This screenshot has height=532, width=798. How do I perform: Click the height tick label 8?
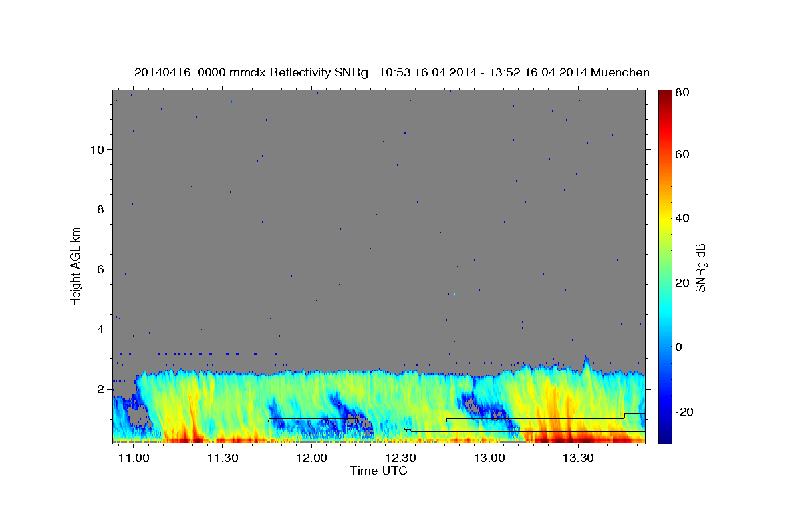(x=102, y=209)
